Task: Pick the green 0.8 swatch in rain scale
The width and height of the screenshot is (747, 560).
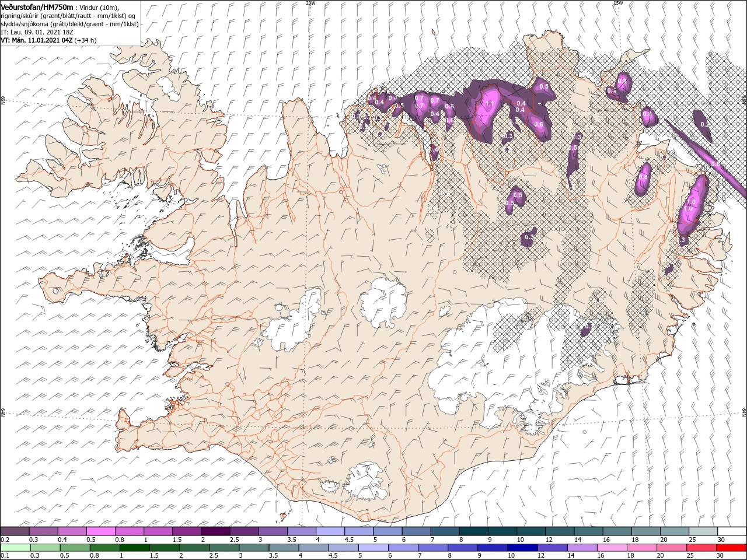Action: click(104, 548)
